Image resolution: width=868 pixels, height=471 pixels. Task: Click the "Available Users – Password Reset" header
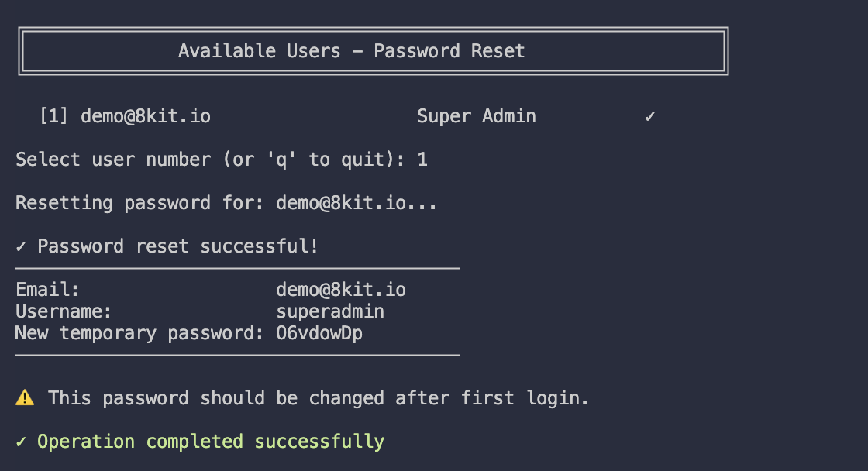pyautogui.click(x=351, y=51)
